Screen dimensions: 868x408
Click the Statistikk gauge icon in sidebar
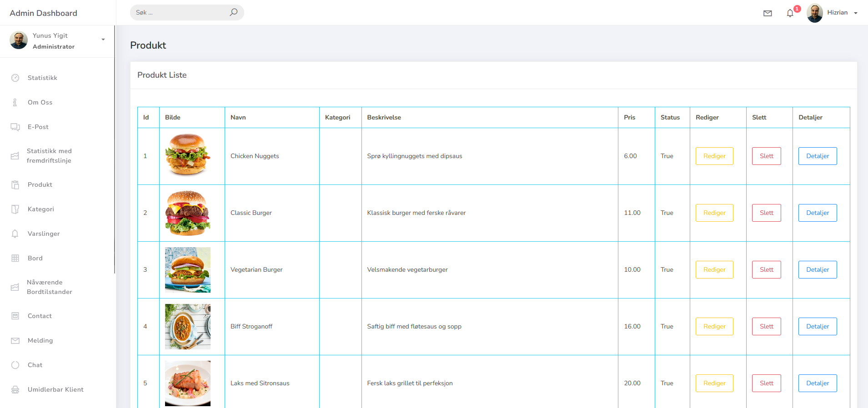pyautogui.click(x=15, y=78)
